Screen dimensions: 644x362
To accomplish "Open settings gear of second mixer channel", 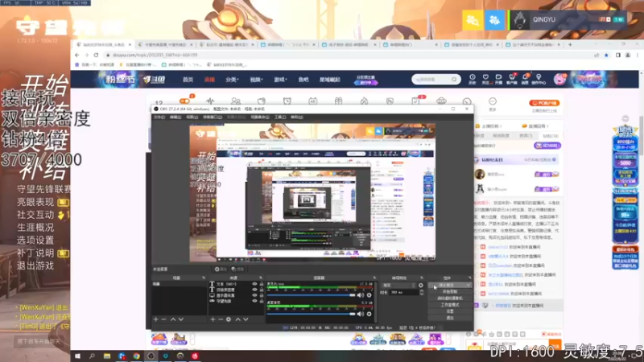I will 369,314.
